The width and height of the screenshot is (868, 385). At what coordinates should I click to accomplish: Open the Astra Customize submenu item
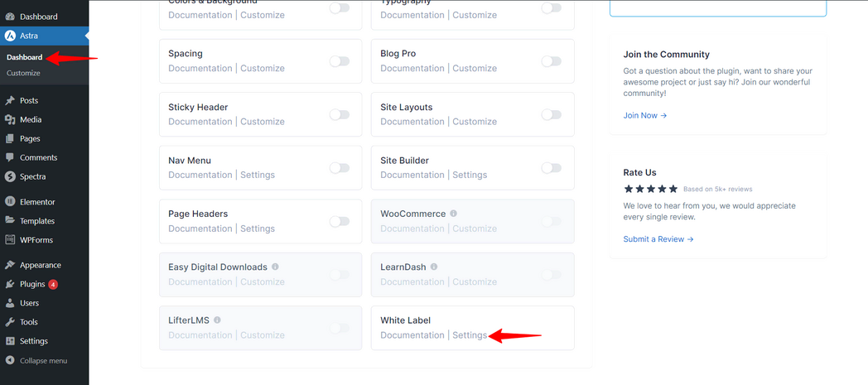[x=23, y=73]
